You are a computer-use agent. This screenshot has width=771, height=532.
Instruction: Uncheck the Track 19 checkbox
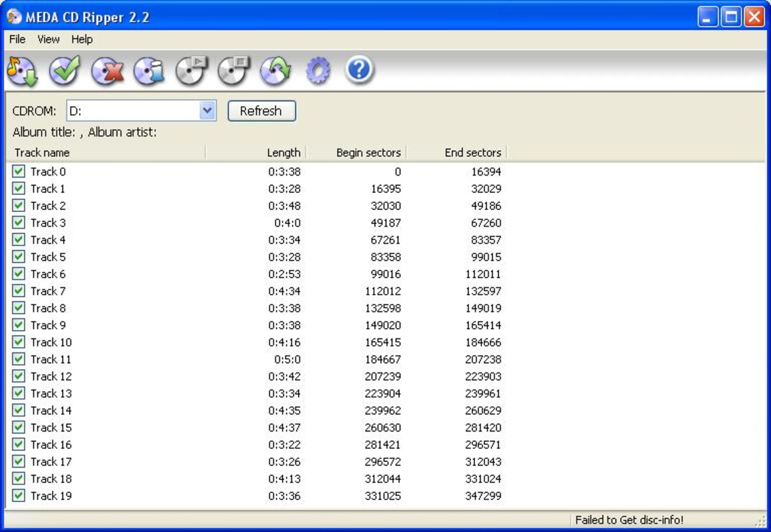[19, 495]
